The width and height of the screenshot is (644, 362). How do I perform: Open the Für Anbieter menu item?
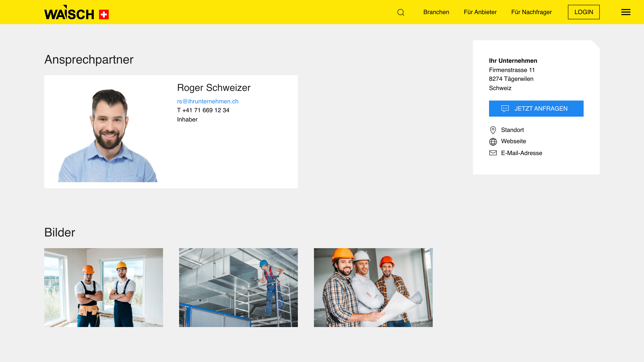pos(480,12)
